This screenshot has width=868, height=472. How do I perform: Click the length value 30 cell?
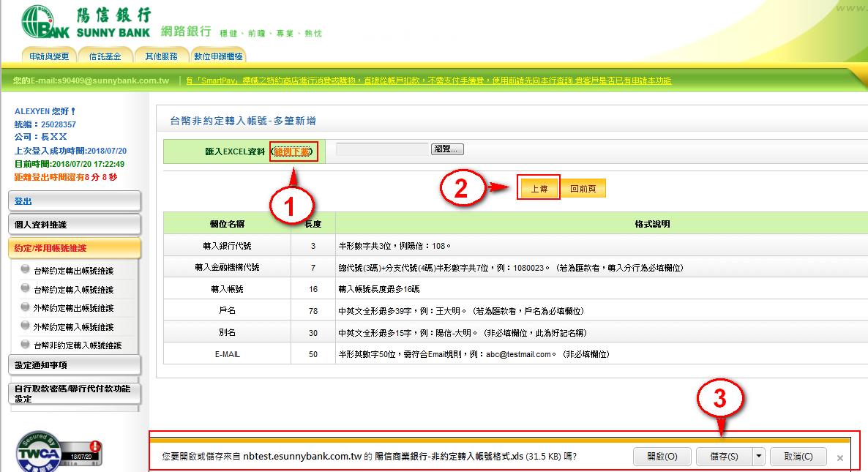313,332
